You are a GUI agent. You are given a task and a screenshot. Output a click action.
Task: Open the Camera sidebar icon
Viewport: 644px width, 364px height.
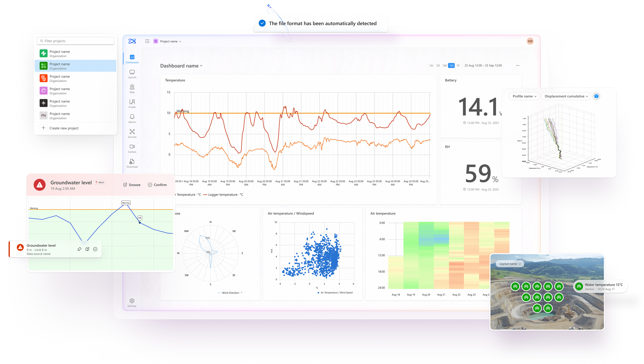[x=132, y=148]
